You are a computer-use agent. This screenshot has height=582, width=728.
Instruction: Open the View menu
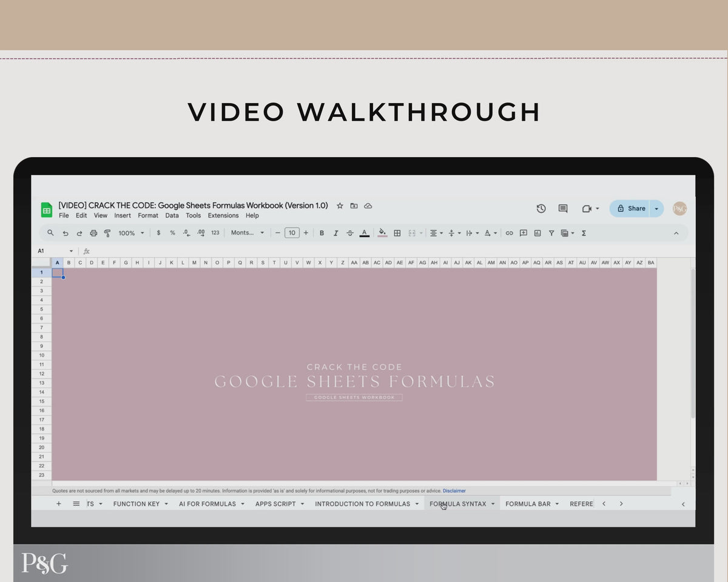tap(101, 215)
